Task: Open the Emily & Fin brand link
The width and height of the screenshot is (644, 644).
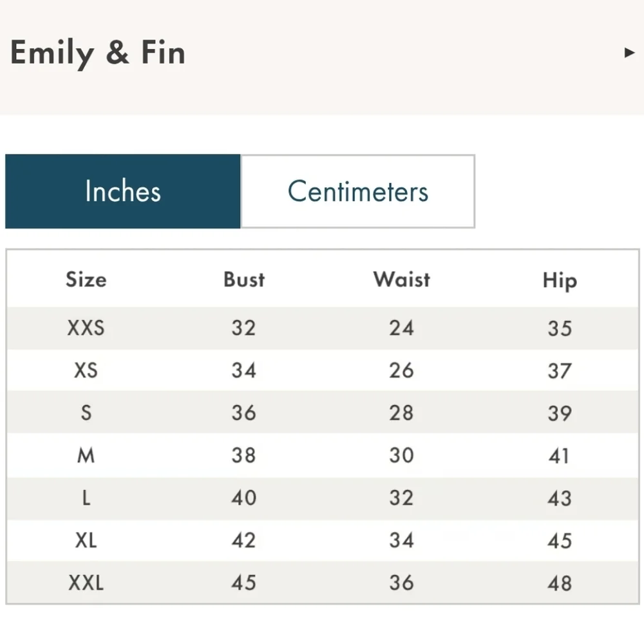Action: pyautogui.click(x=97, y=53)
